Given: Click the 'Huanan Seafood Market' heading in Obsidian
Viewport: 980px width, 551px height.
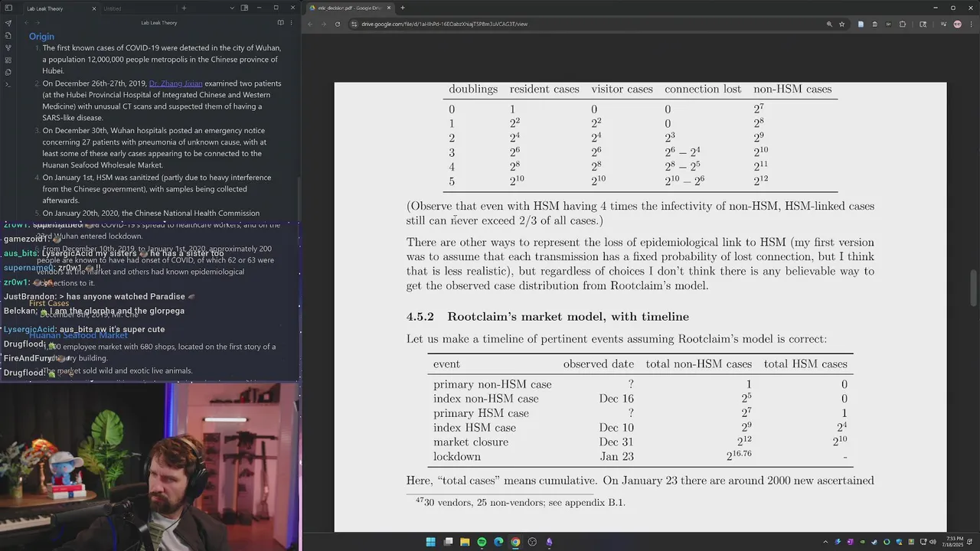Looking at the screenshot, I should click(78, 335).
